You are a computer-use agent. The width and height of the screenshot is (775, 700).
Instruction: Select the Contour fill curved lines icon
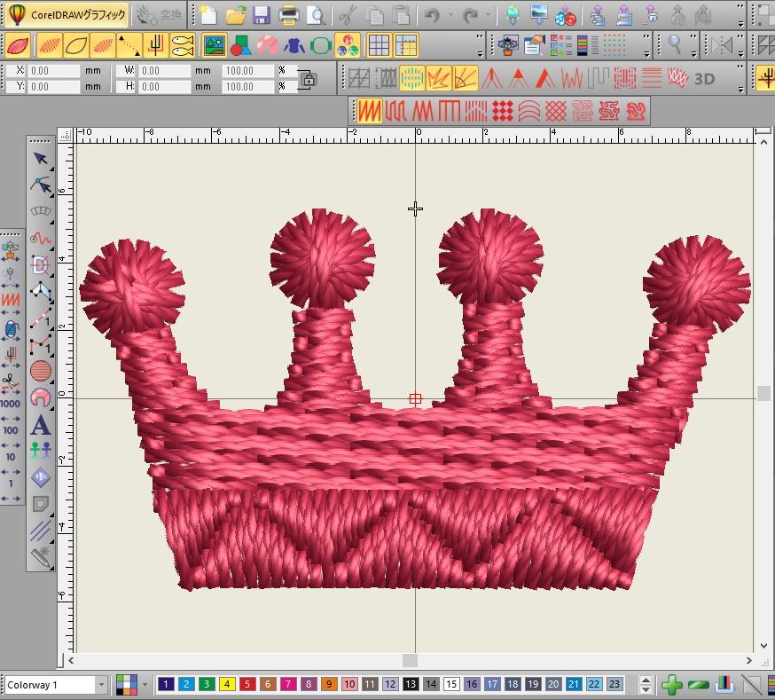click(529, 111)
